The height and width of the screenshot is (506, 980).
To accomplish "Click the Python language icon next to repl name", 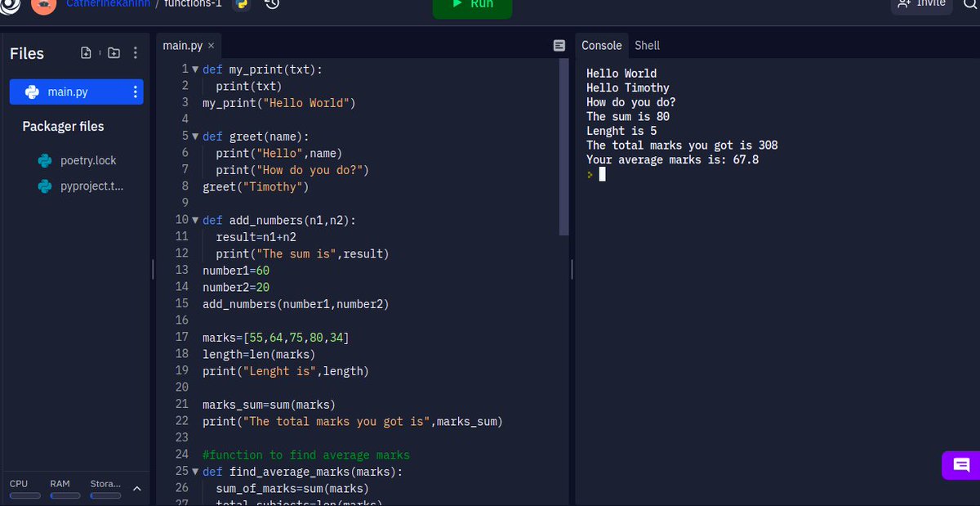I will click(x=242, y=4).
